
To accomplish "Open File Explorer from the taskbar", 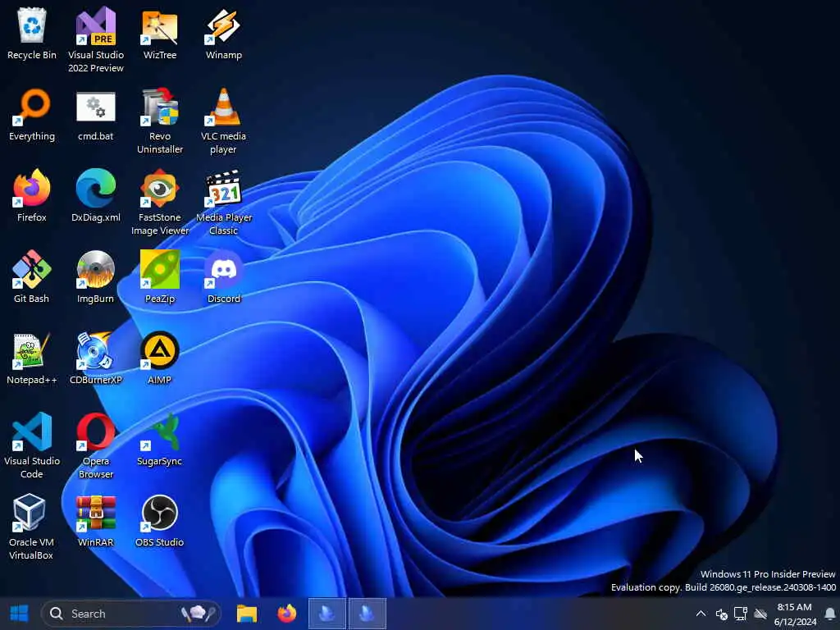I will [x=247, y=614].
